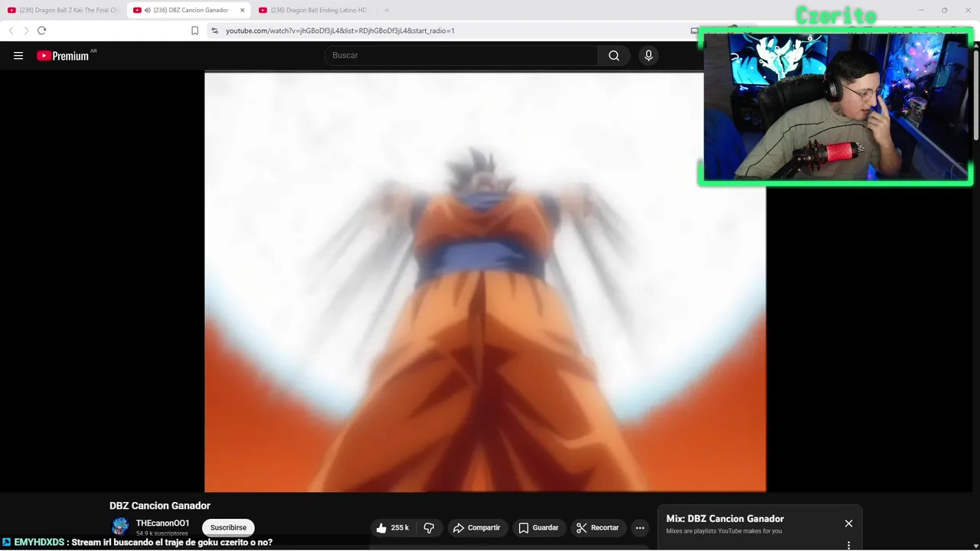980x551 pixels.
Task: View site info icon beside the URL
Action: (214, 31)
